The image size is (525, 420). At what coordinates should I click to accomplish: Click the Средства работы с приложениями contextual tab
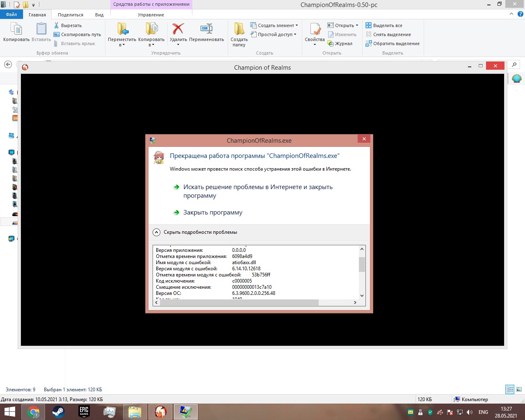pyautogui.click(x=151, y=4)
